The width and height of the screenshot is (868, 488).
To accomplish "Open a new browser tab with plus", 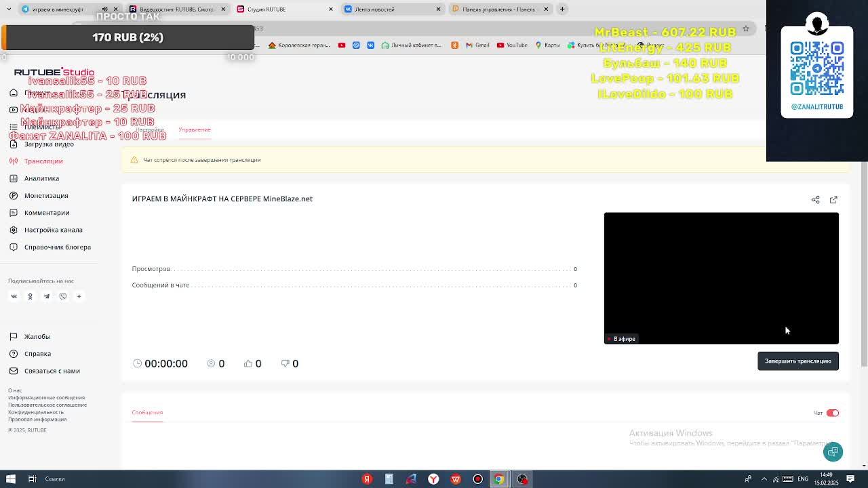I will 562,9.
